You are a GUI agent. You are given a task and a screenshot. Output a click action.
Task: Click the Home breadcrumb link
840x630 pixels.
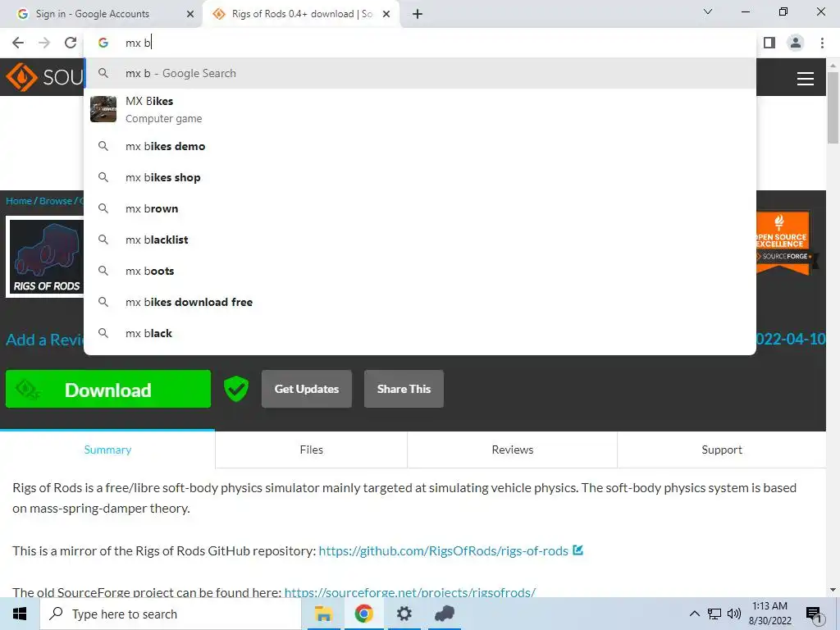tap(19, 201)
